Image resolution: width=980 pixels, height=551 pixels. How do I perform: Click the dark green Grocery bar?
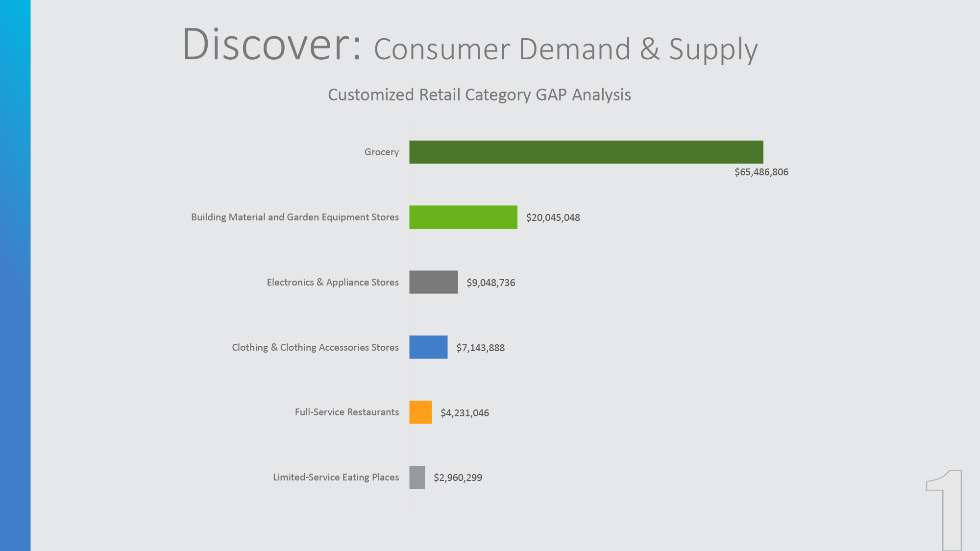coord(586,152)
